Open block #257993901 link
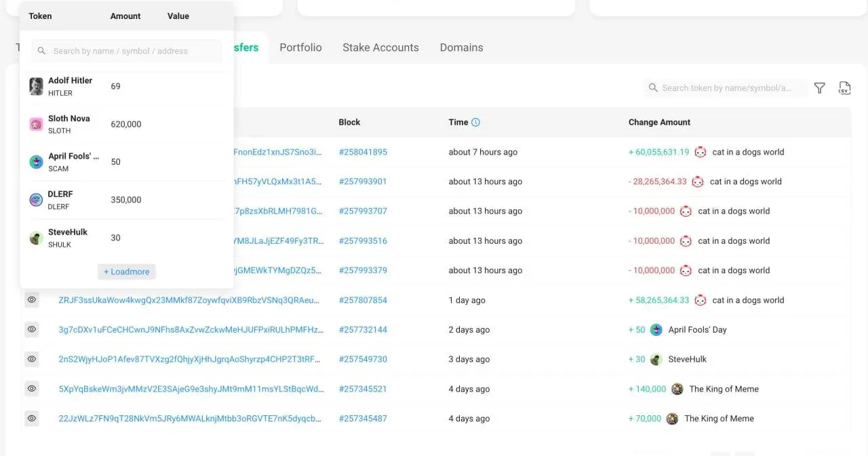The height and width of the screenshot is (456, 868). click(x=363, y=182)
